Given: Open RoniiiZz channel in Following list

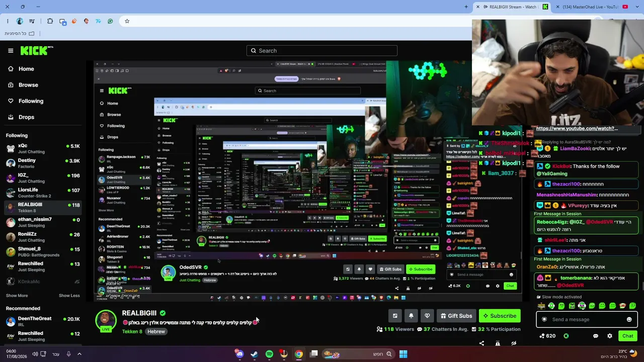Looking at the screenshot, I should click(43, 237).
